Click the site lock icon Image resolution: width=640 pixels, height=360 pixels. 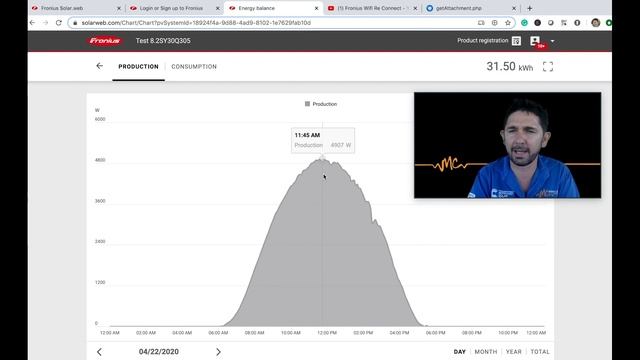point(75,23)
